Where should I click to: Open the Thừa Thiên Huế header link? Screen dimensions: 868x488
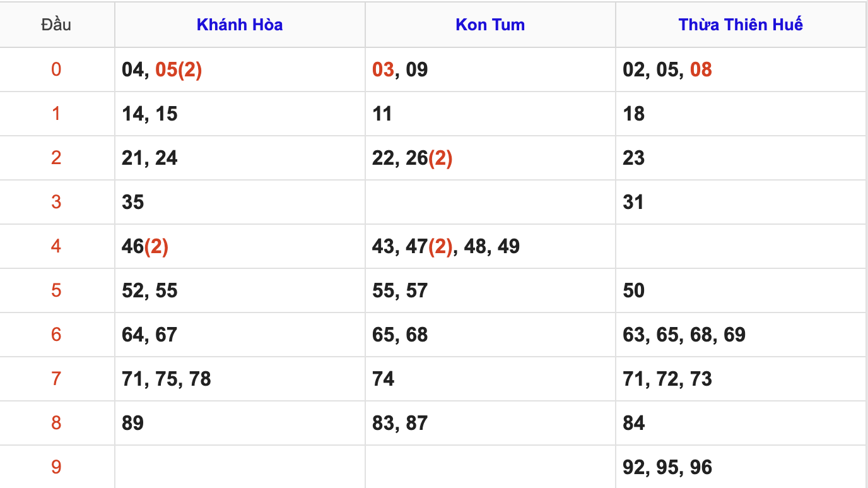coord(741,25)
